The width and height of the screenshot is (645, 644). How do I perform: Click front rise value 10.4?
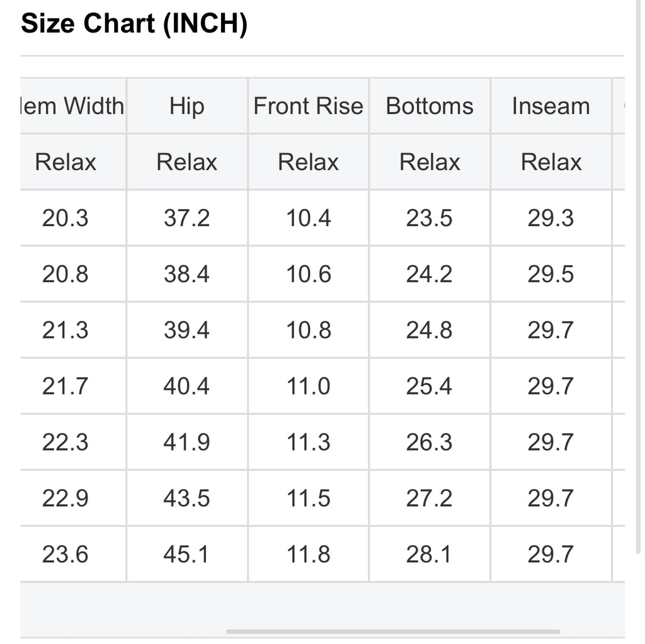pos(308,218)
